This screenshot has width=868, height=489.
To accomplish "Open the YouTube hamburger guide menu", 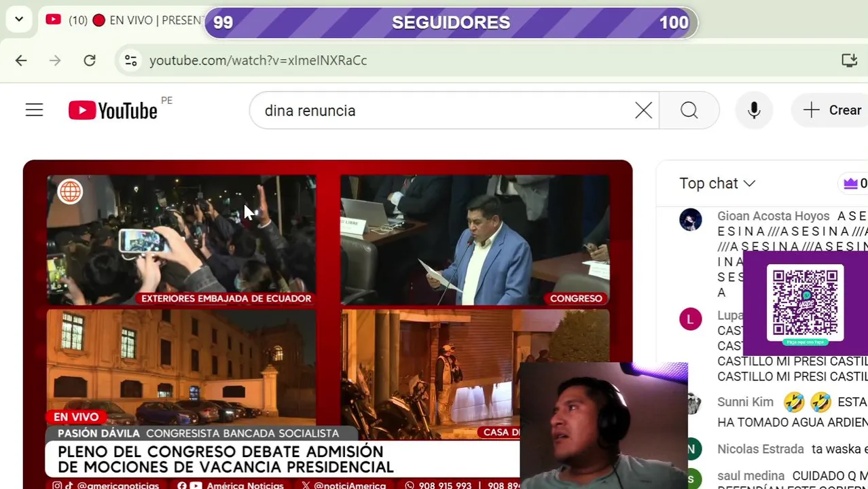I will (34, 110).
